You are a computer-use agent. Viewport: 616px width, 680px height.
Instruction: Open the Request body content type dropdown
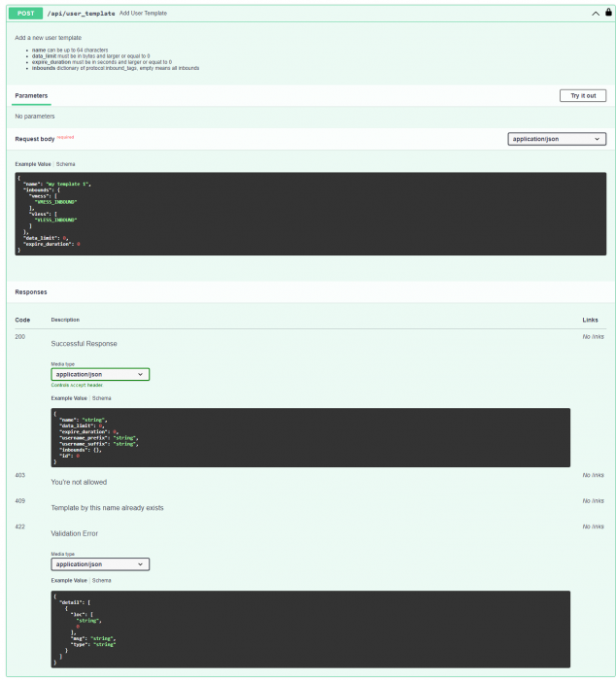[x=557, y=139]
